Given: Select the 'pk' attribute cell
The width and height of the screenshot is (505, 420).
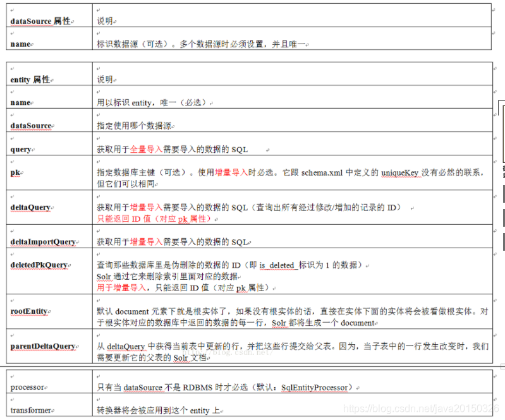Looking at the screenshot, I should (x=49, y=173).
